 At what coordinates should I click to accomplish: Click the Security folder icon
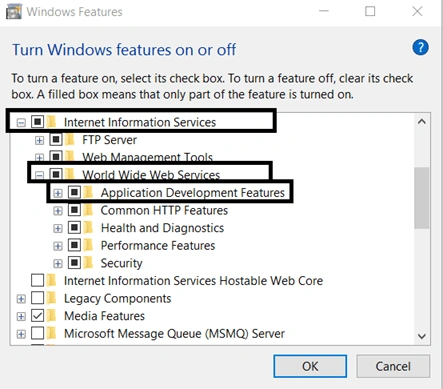point(88,263)
